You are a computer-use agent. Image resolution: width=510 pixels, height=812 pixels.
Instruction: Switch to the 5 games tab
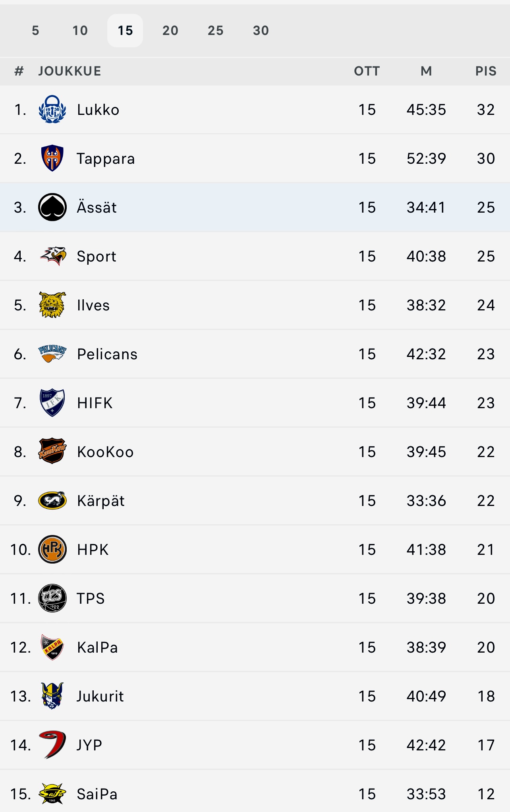[35, 31]
